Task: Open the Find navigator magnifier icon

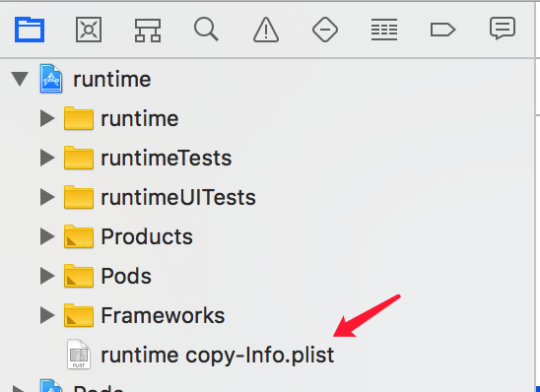Action: pyautogui.click(x=206, y=30)
